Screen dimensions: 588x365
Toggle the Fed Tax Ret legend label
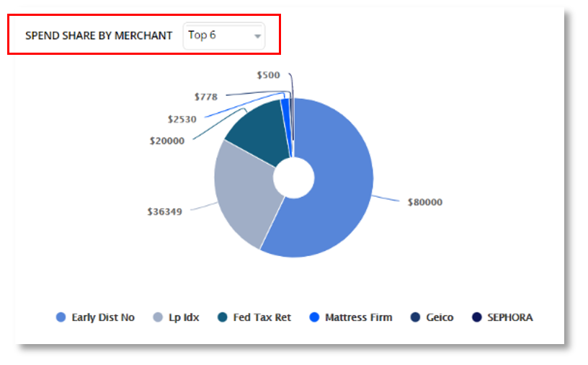(262, 317)
